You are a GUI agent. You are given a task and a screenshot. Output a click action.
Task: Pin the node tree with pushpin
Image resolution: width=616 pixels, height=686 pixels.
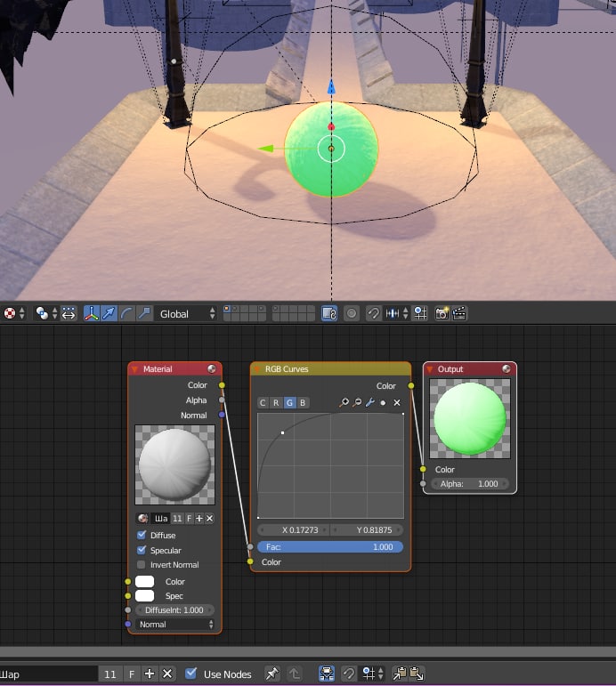tap(272, 674)
